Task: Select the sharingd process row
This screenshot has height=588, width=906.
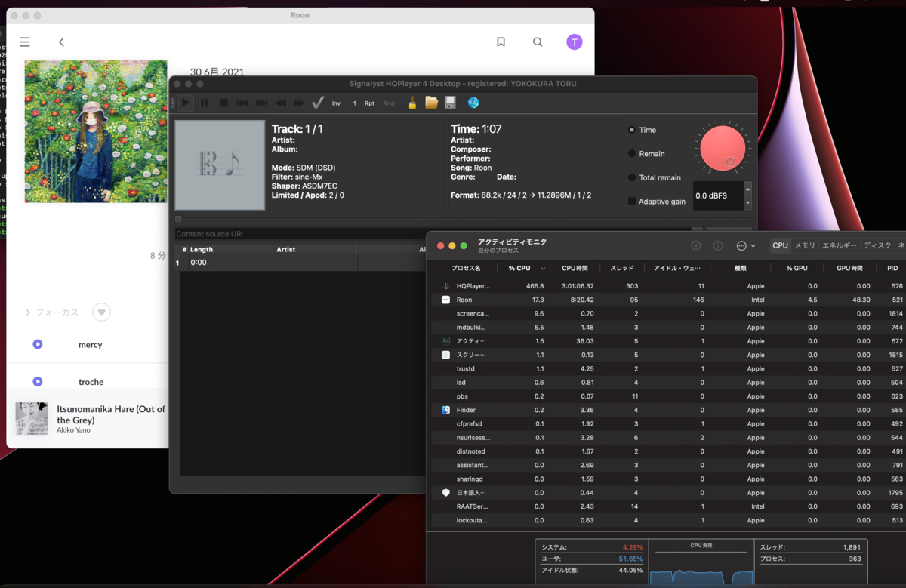Action: (x=668, y=479)
